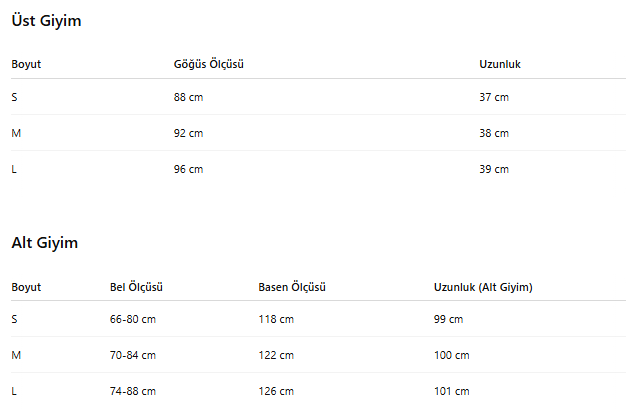Select the 39 cm length cell
Image resolution: width=632 pixels, height=409 pixels.
click(494, 169)
